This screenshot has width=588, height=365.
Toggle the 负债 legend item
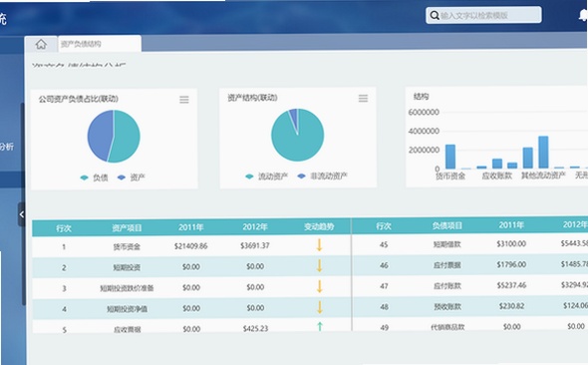coord(94,178)
